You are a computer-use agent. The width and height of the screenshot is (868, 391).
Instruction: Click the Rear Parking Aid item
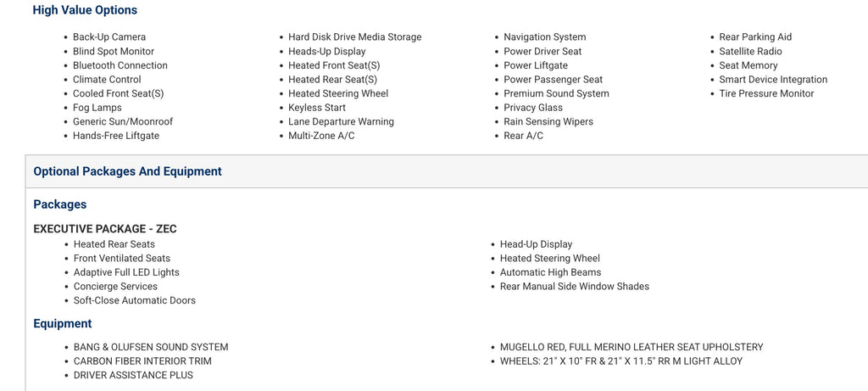pos(755,37)
